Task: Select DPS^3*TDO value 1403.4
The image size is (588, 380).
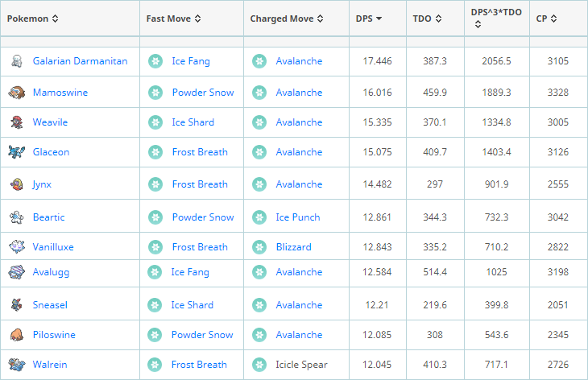Action: [x=496, y=152]
